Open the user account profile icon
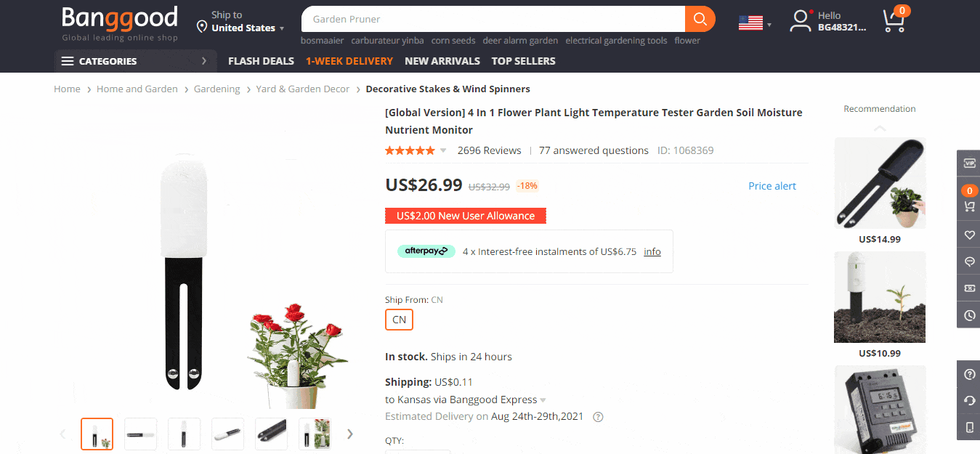 [800, 20]
